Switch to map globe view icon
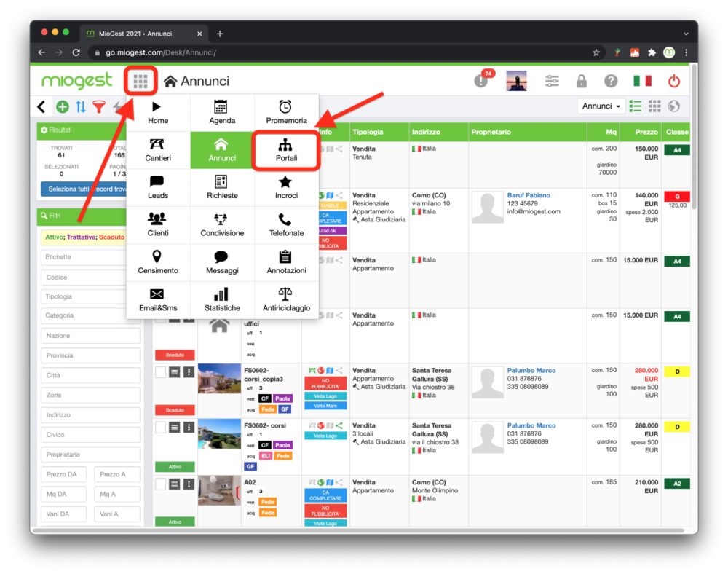The width and height of the screenshot is (728, 574). tap(673, 106)
